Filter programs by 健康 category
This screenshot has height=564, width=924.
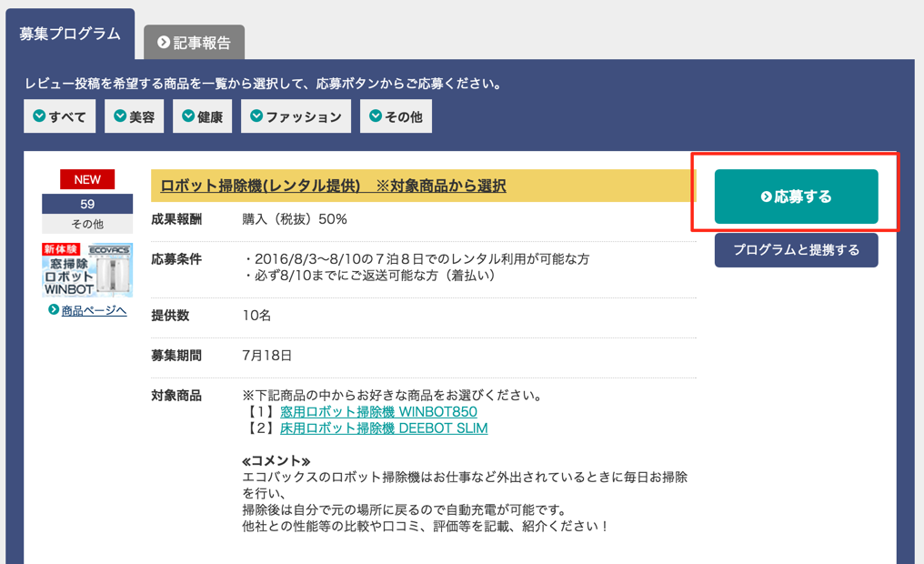pos(202,116)
